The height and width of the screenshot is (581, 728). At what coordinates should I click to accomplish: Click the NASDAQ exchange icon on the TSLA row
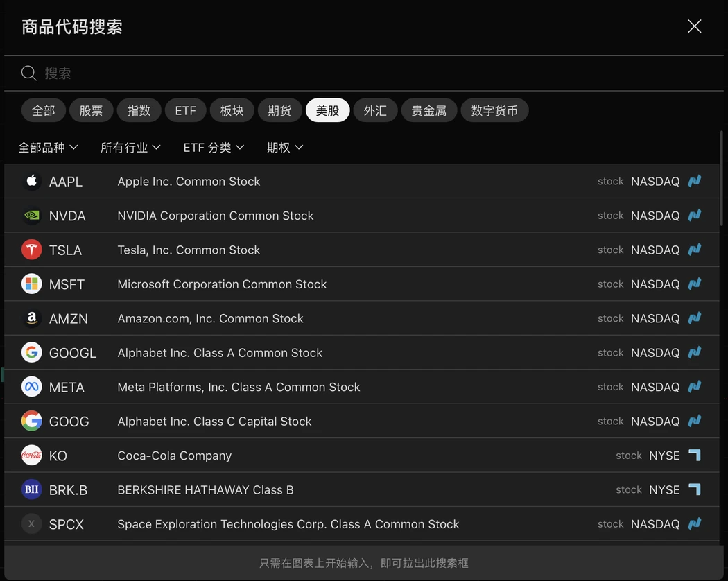tap(695, 250)
